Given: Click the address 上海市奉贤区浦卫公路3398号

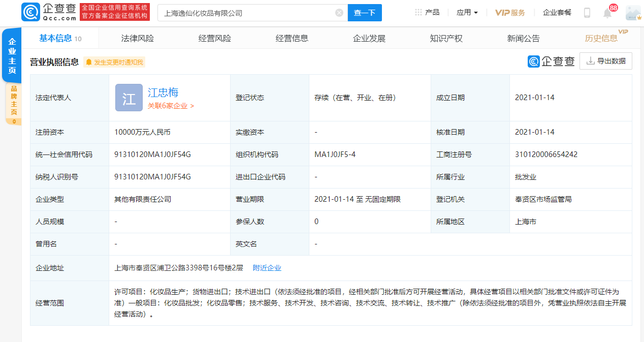Looking at the screenshot, I should (179, 268).
